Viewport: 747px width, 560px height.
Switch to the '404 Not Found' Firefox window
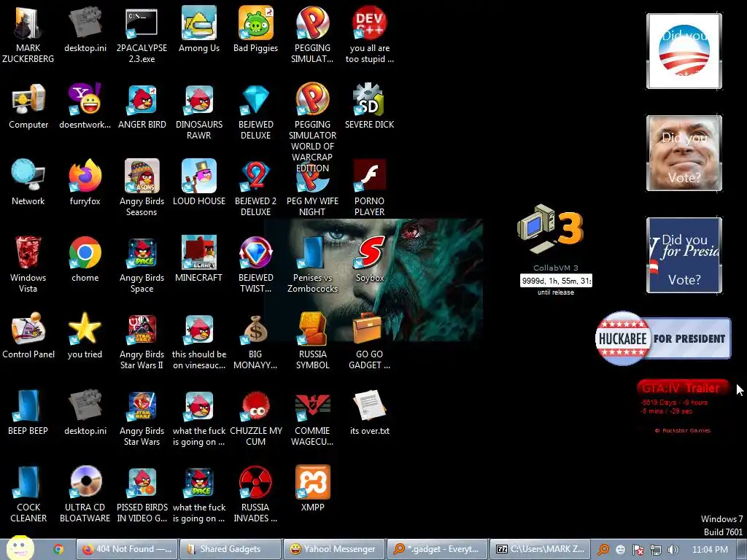(127, 549)
